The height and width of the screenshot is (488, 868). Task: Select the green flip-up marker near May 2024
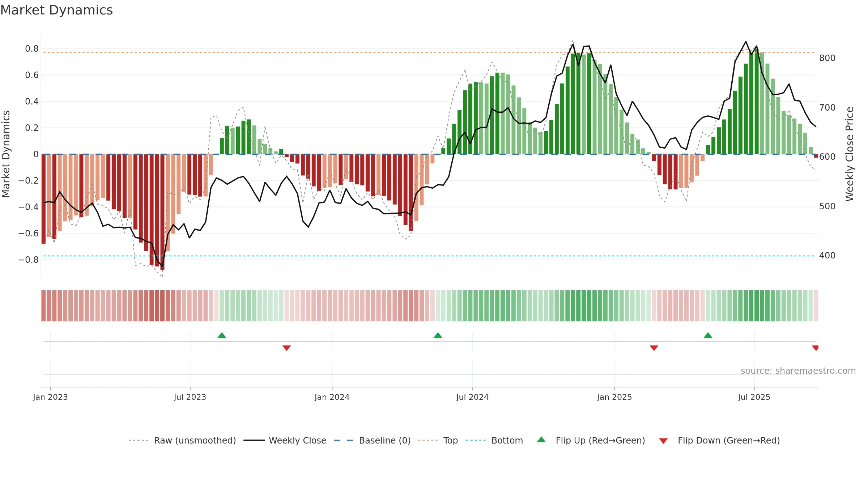click(438, 335)
